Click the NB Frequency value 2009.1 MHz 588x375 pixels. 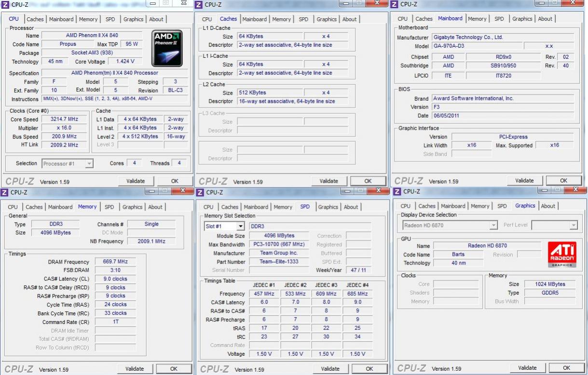[151, 241]
